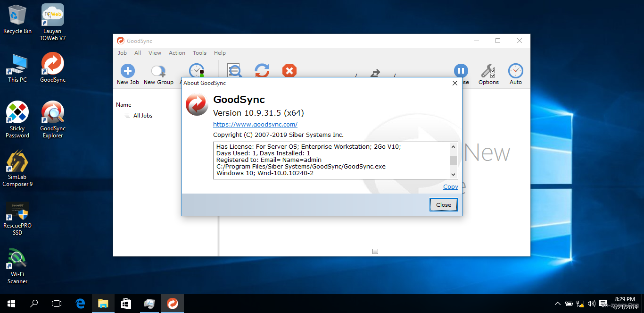
Task: Open Options with the wrench icon
Action: point(488,71)
